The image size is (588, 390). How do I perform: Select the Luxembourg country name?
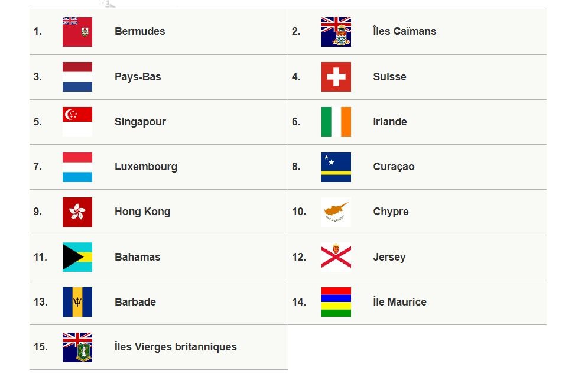(146, 167)
